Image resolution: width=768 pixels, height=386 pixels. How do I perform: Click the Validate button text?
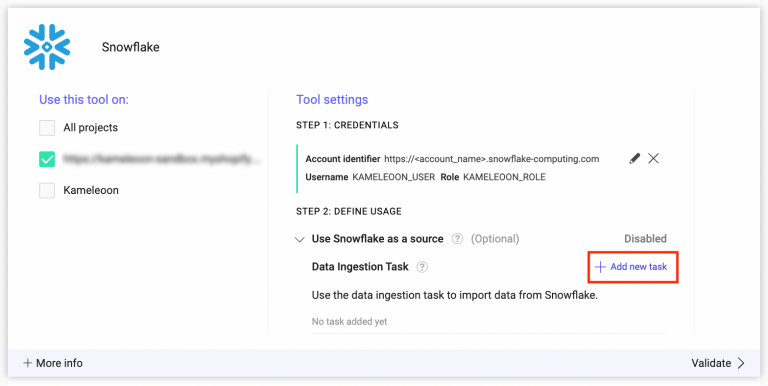point(711,363)
